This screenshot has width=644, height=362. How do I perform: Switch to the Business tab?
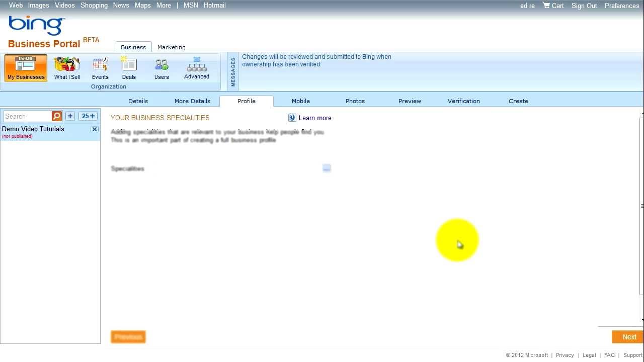pos(133,47)
